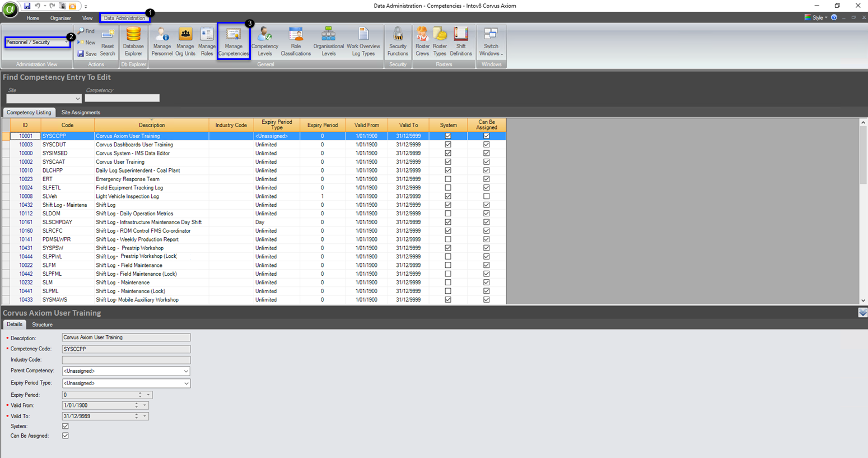Open the Parent Competency dropdown
Screen dimensions: 868x458
tap(186, 371)
